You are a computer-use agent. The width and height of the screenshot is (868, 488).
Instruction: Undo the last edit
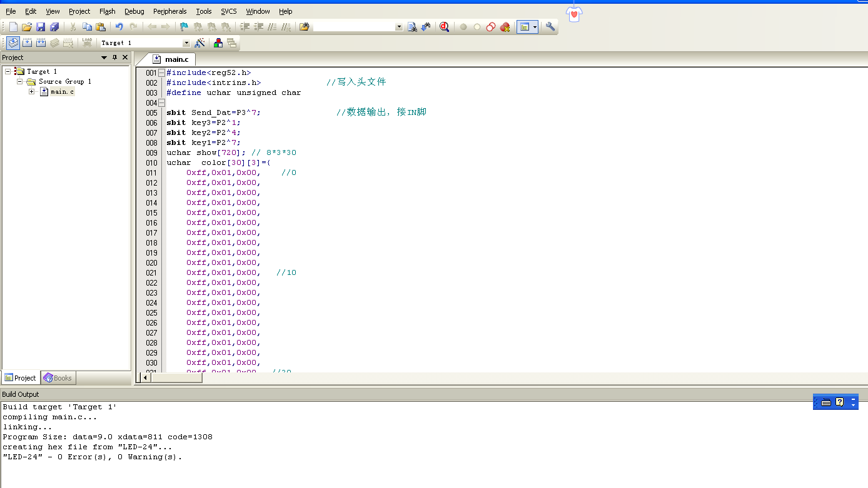coord(119,27)
